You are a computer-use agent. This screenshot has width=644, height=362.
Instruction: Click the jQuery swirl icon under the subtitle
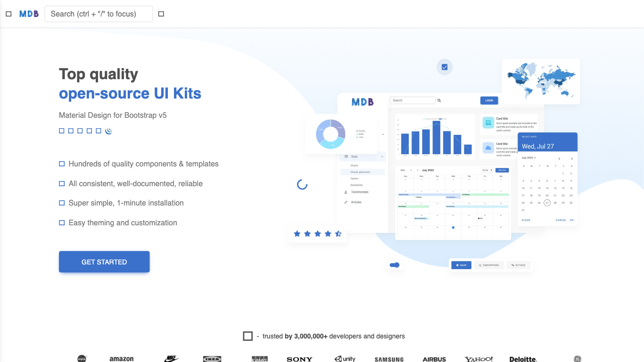coord(109,131)
